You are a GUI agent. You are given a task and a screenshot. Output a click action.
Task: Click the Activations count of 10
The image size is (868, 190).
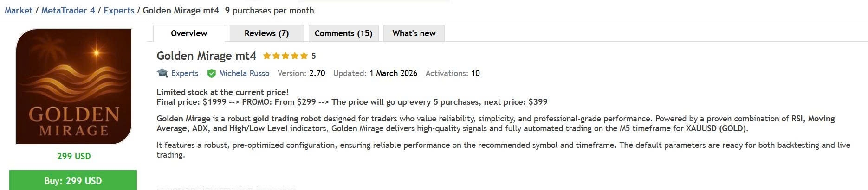tap(475, 73)
